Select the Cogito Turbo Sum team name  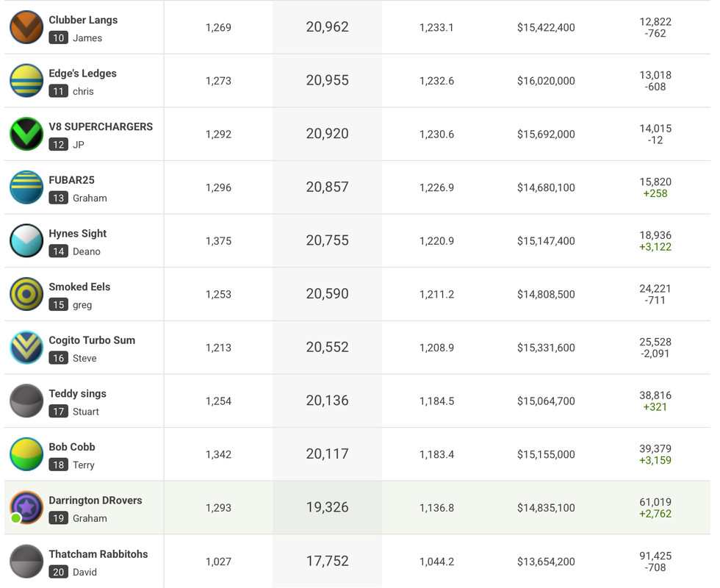tap(92, 340)
